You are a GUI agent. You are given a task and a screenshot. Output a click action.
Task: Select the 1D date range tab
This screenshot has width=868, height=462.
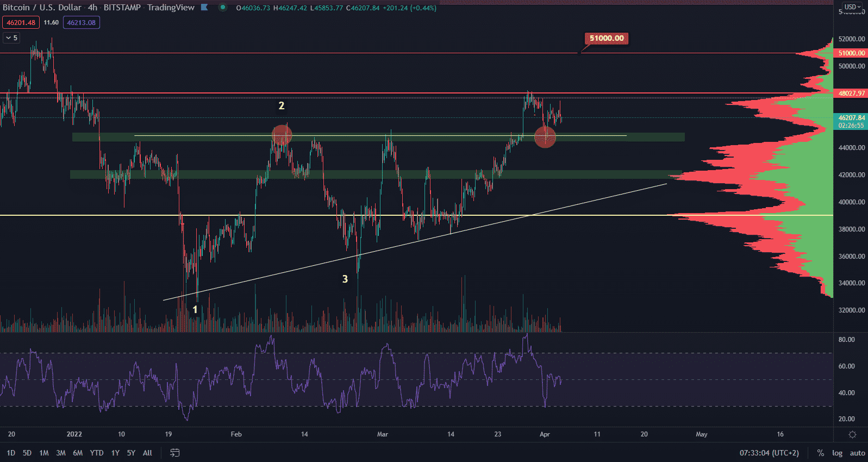coord(11,453)
